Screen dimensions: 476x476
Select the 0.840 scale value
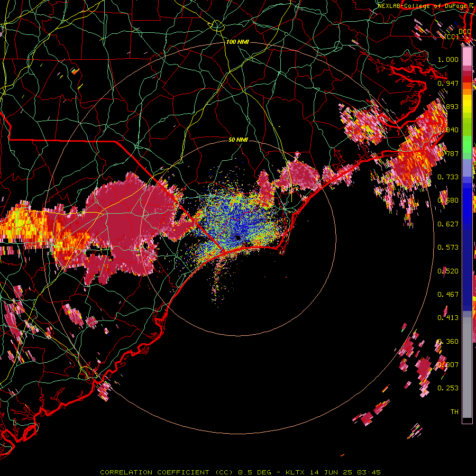coord(448,130)
